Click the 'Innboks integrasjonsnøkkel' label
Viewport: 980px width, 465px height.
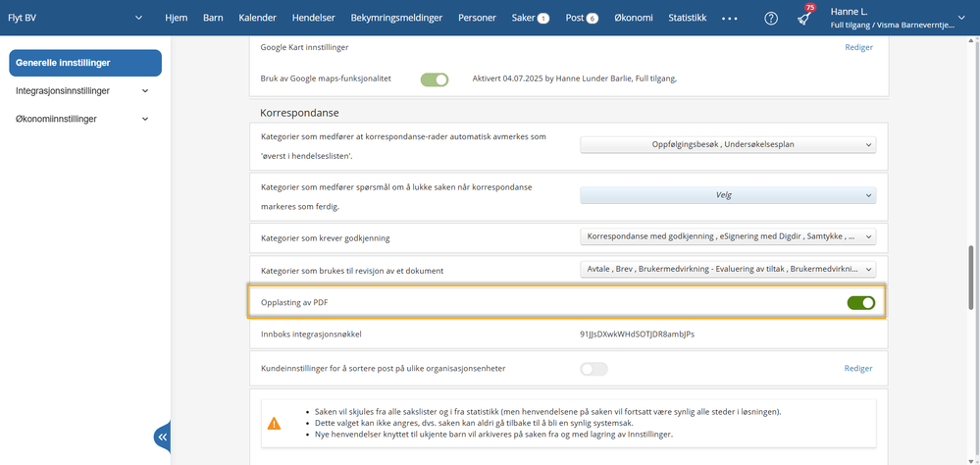click(311, 334)
